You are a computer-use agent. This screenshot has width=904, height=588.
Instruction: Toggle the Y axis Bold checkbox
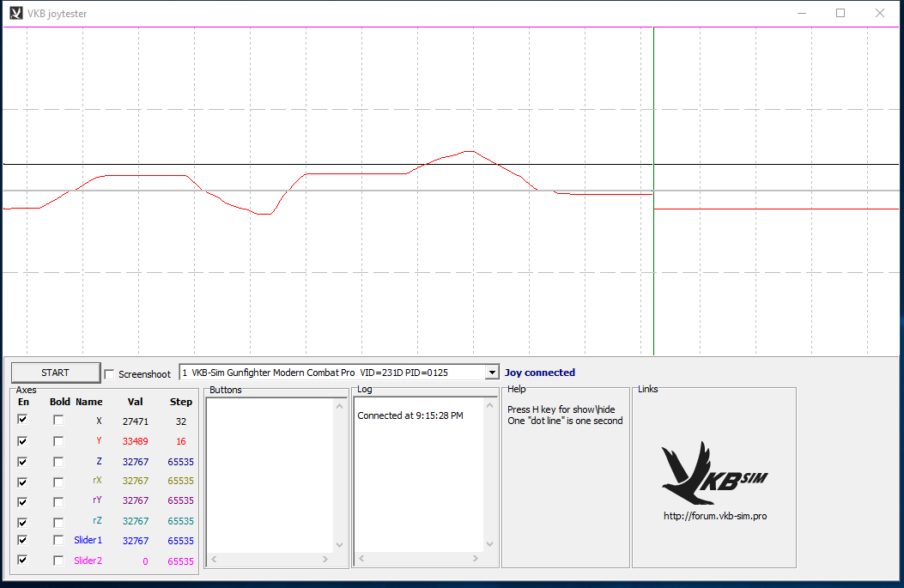pos(58,440)
